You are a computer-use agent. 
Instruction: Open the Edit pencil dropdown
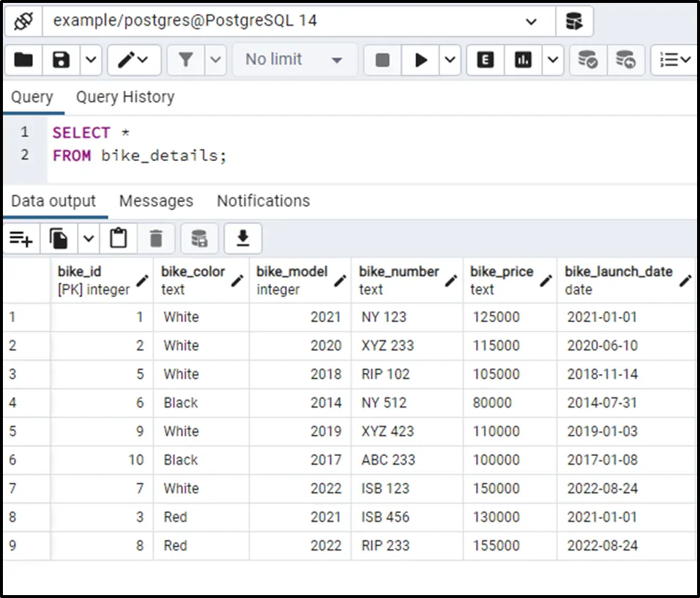coord(134,60)
